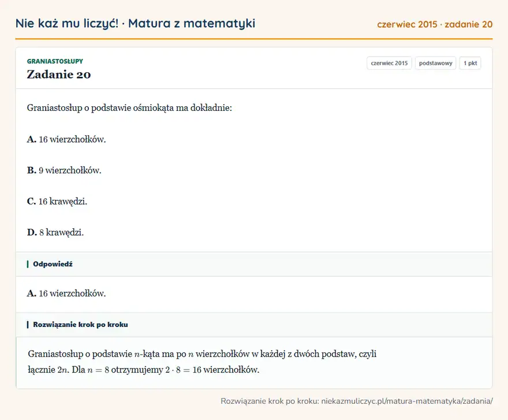Select the 'czerwiec 2015' tag badge
Image resolution: width=508 pixels, height=420 pixels.
click(x=389, y=63)
